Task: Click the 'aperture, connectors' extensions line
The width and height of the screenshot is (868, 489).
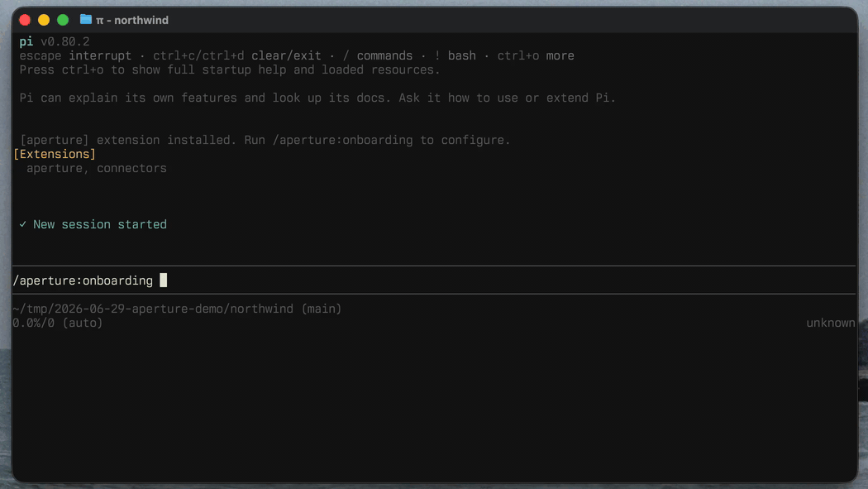Action: pos(97,168)
